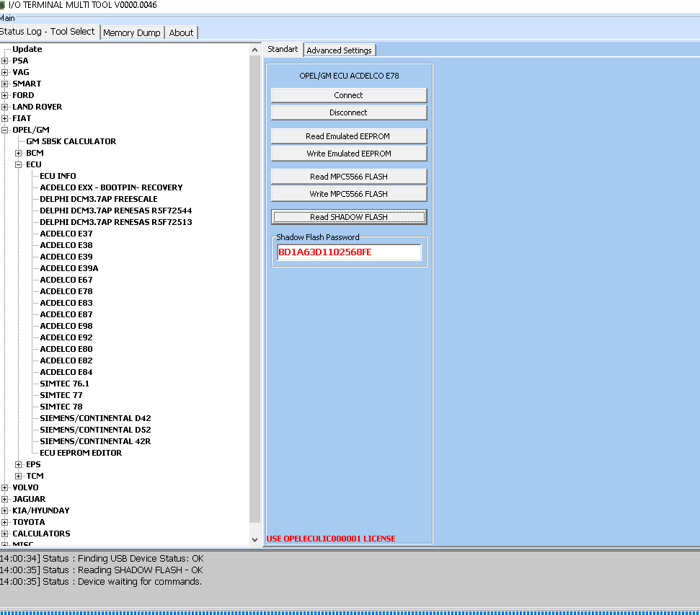Expand the PSA tree node

point(5,61)
